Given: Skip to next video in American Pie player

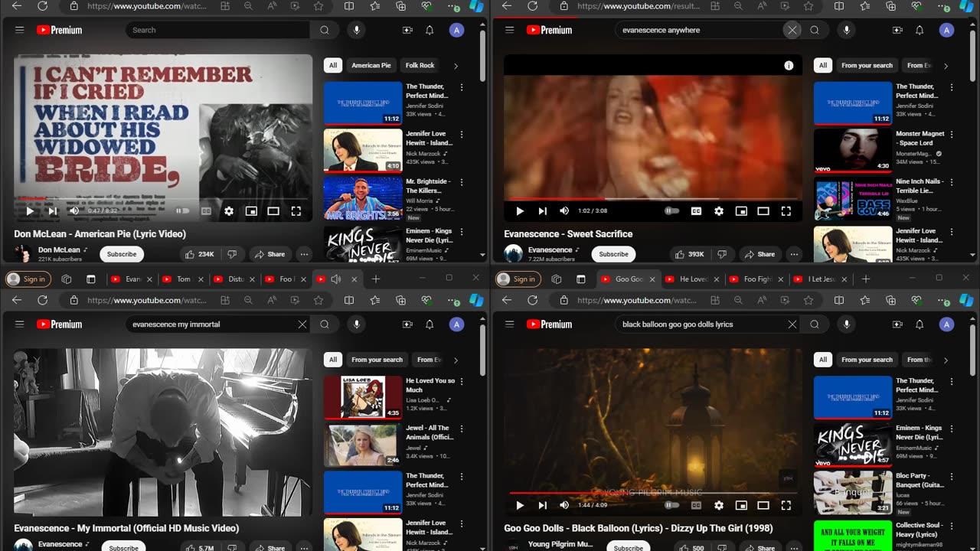Looking at the screenshot, I should [x=53, y=211].
